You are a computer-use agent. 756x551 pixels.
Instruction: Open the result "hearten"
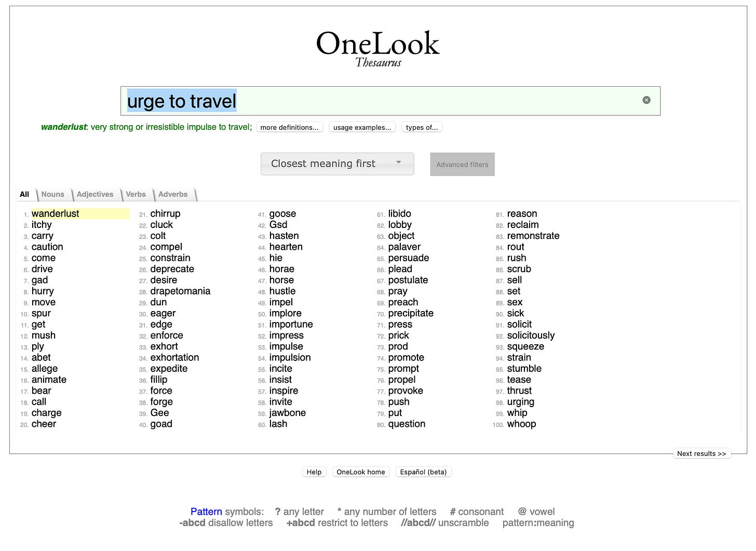click(286, 247)
